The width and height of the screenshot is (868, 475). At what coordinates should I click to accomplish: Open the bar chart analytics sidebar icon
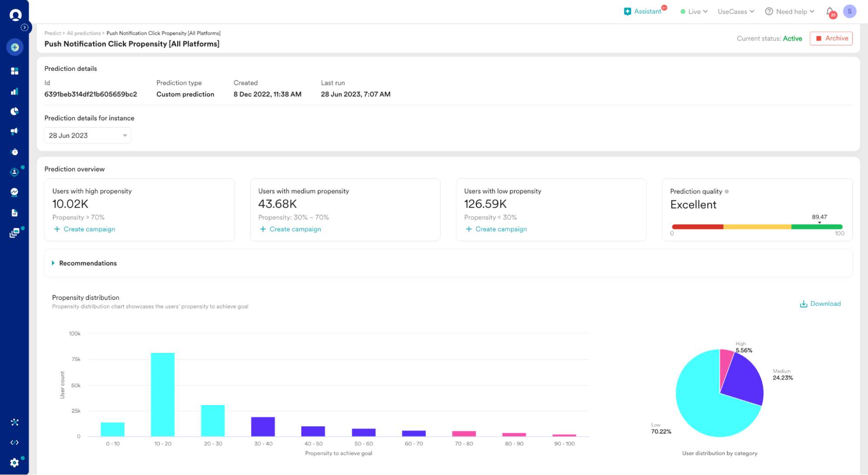tap(15, 91)
